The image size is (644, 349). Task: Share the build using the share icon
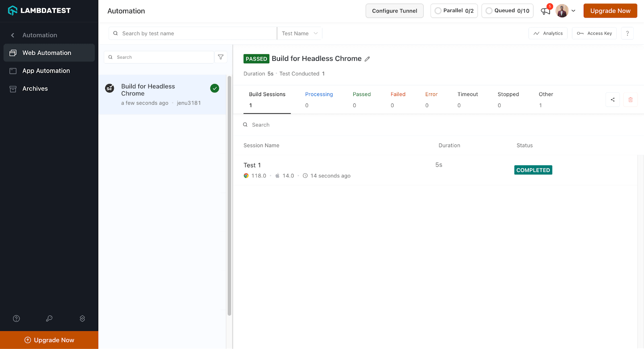pos(612,100)
